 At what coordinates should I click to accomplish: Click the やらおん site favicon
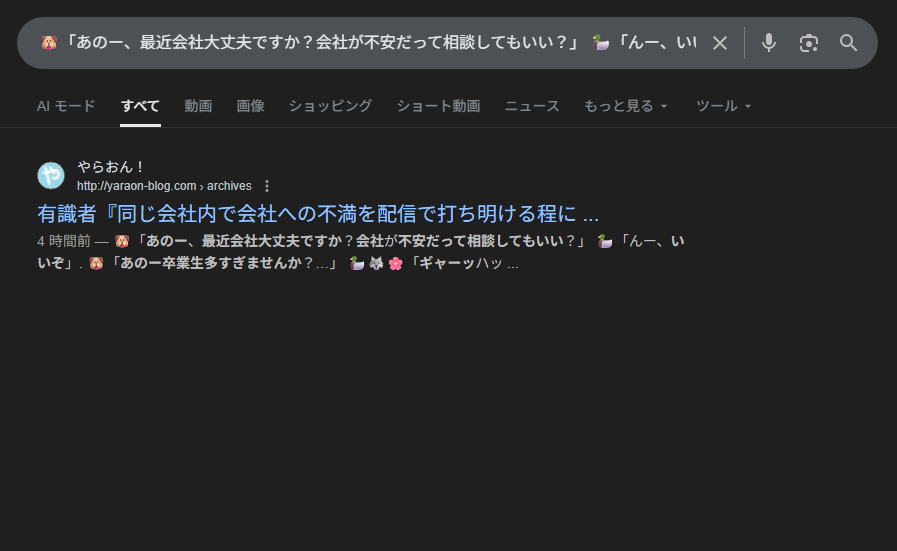click(x=51, y=175)
